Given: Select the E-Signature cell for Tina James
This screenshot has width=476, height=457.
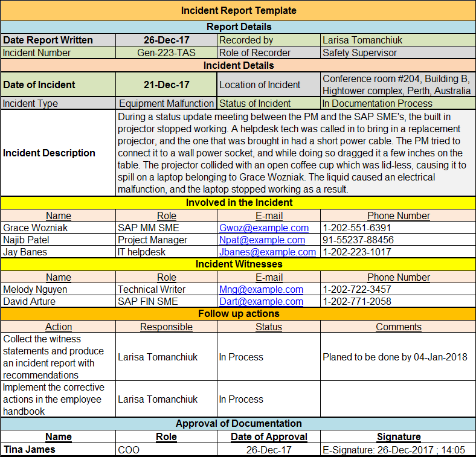Looking at the screenshot, I should pyautogui.click(x=397, y=450).
